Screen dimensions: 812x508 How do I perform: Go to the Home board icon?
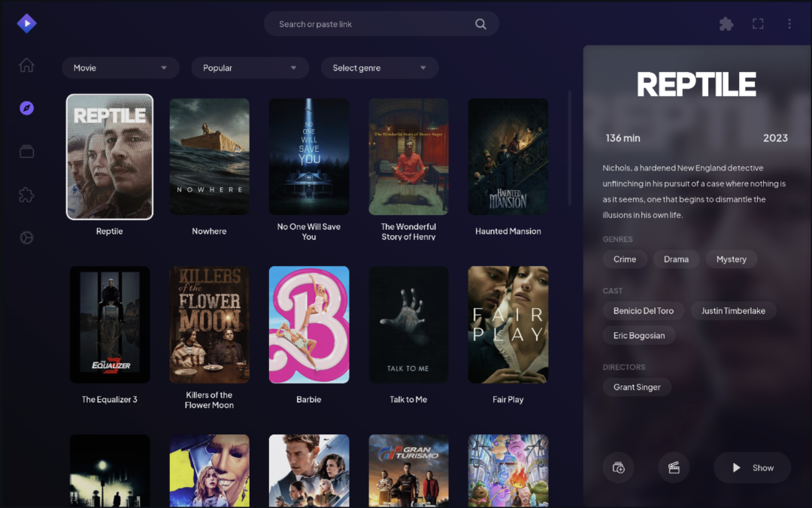[x=26, y=65]
